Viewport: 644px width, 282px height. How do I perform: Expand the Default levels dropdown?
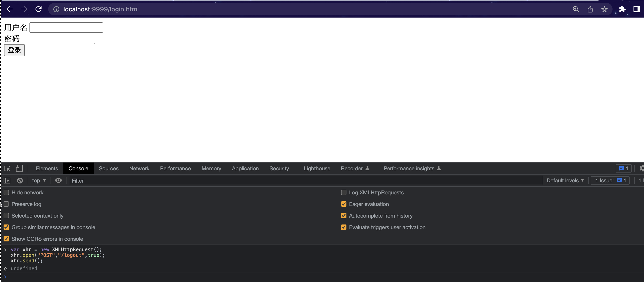click(x=565, y=180)
